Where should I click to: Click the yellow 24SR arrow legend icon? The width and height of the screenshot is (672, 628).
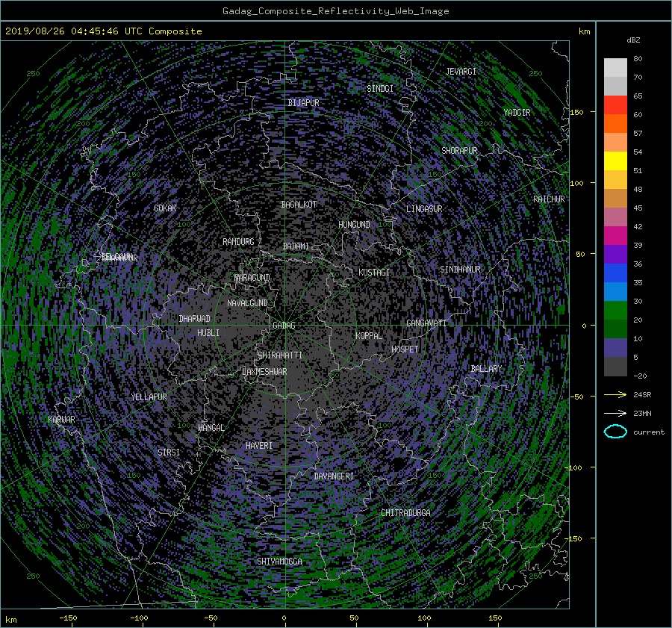pyautogui.click(x=615, y=395)
